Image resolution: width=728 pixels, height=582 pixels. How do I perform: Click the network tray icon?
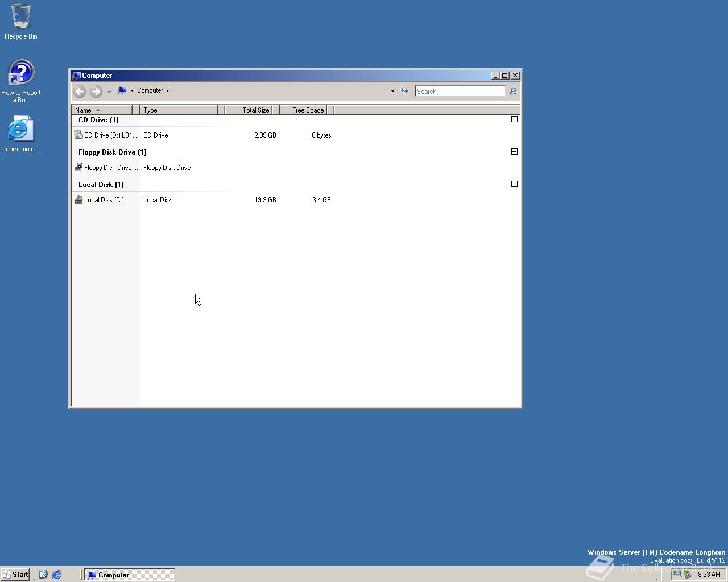click(677, 575)
